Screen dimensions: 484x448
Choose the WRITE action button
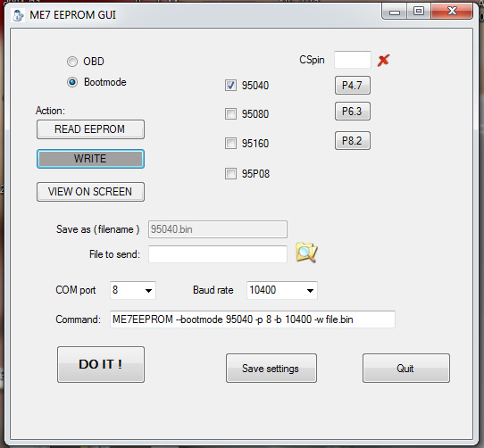[90, 159]
